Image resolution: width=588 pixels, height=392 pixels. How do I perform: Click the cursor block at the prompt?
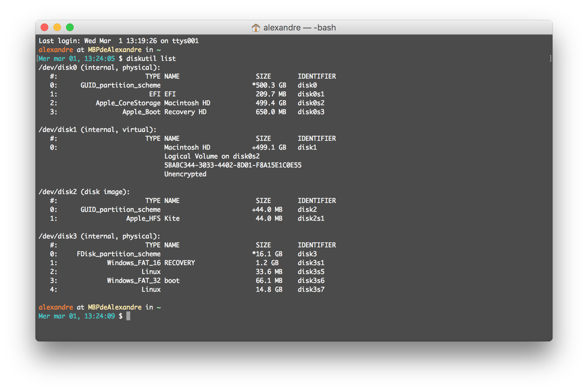pos(128,316)
